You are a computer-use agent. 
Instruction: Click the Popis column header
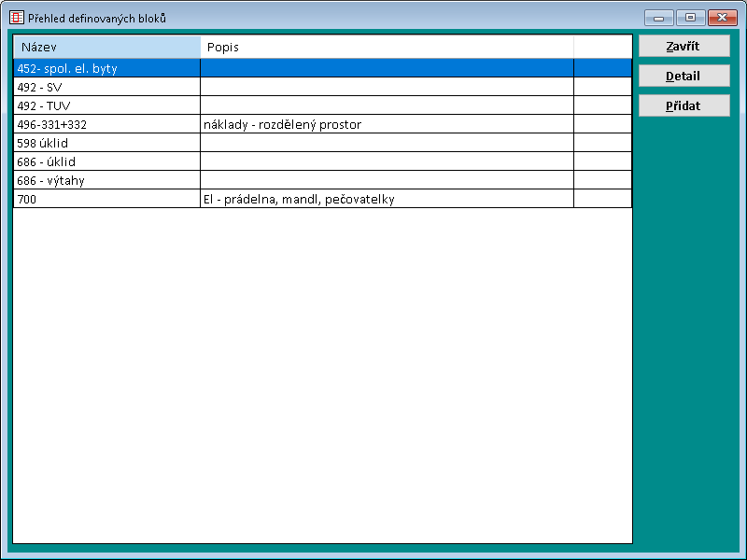(x=387, y=47)
